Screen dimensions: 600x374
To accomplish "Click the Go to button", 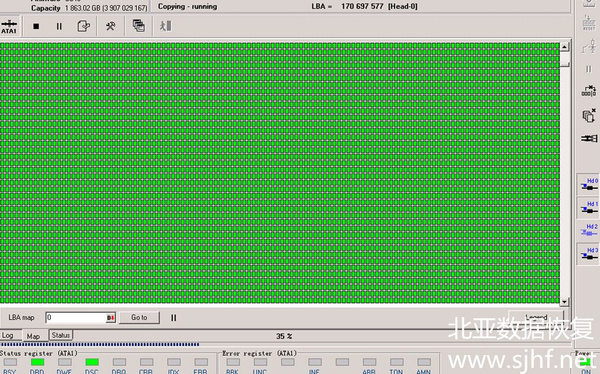I will [x=139, y=317].
